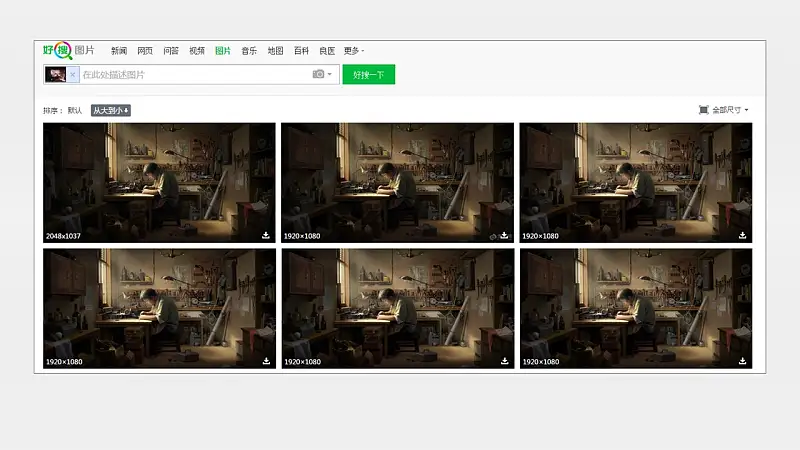Viewport: 800px width, 450px height.
Task: Remove the uploaded image with the x
Action: coord(73,74)
